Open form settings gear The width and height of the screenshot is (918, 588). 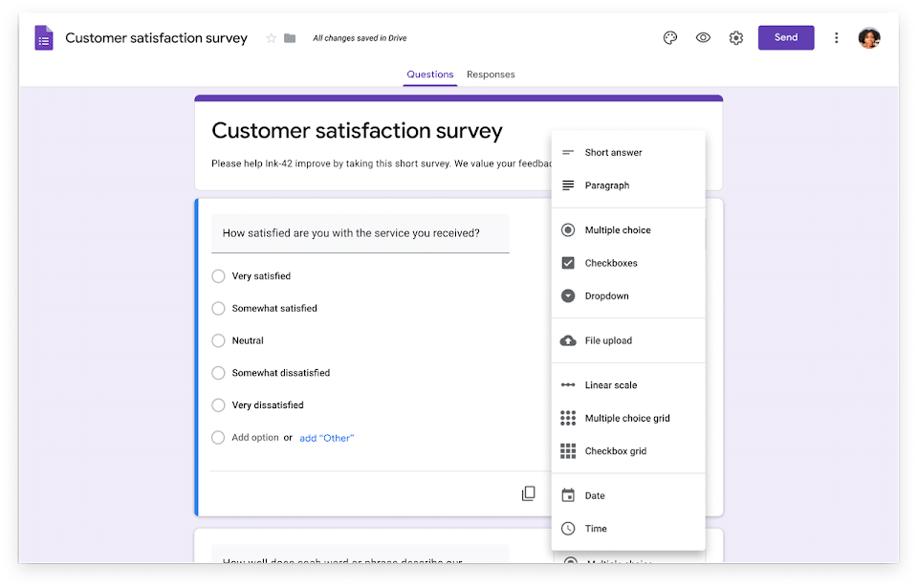pyautogui.click(x=735, y=37)
